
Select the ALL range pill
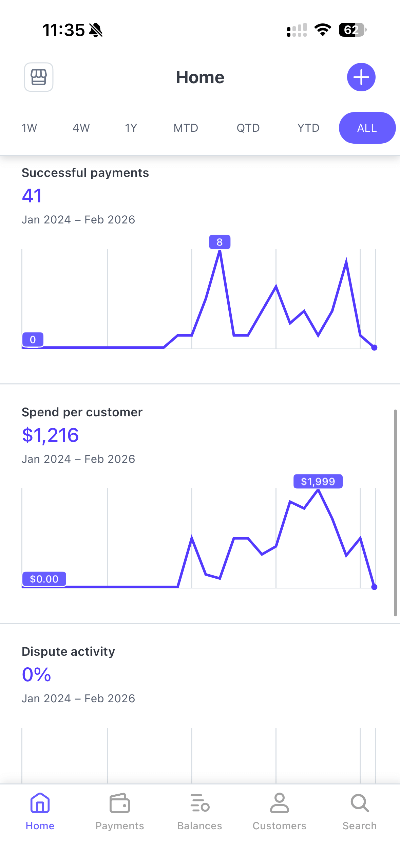click(x=367, y=128)
